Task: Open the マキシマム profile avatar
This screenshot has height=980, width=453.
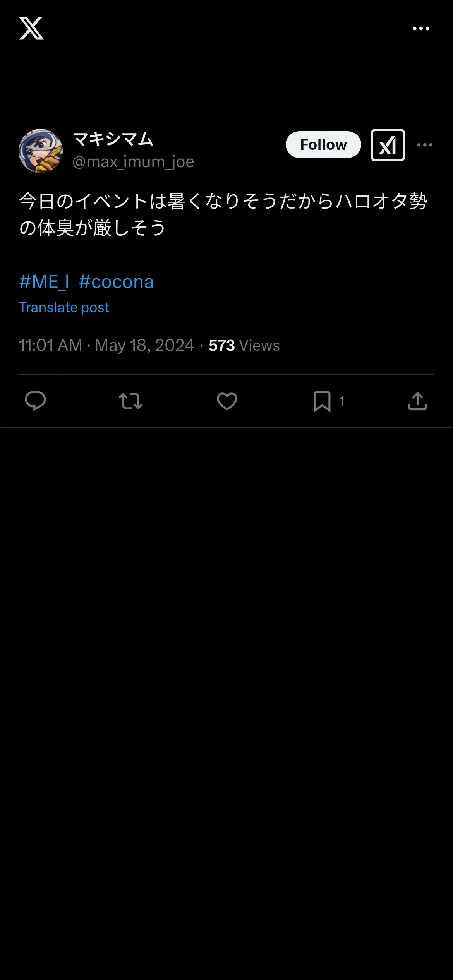Action: pos(41,151)
